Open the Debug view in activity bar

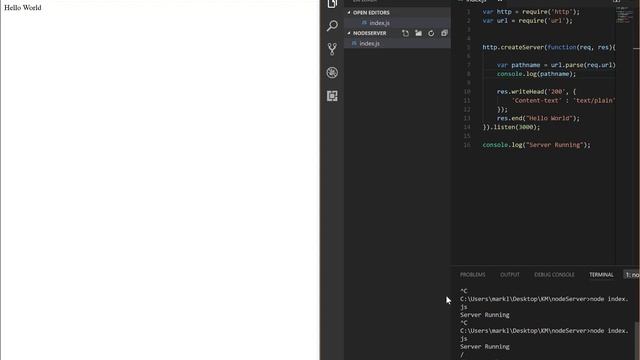[332, 73]
